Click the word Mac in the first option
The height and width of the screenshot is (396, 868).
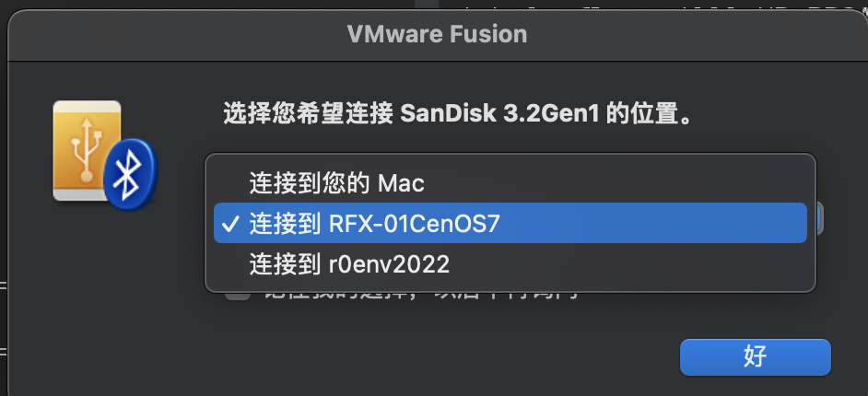[401, 183]
